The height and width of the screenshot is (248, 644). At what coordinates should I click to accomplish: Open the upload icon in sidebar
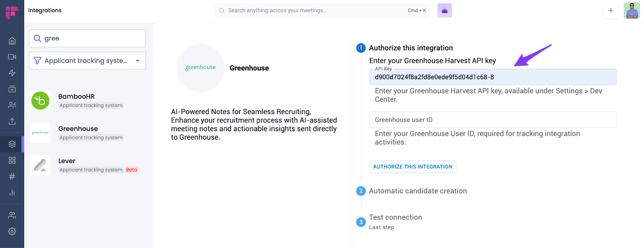coord(12,121)
